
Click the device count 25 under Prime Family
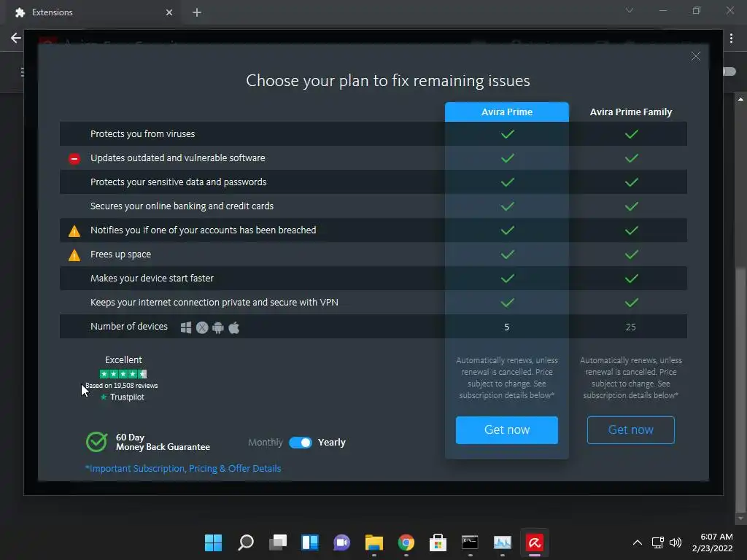coord(630,327)
